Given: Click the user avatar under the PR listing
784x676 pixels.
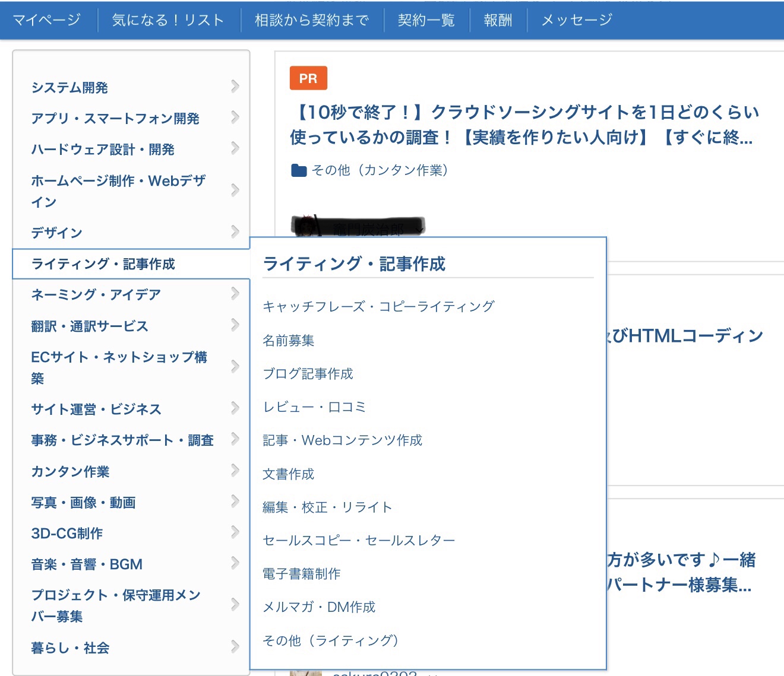Looking at the screenshot, I should (x=306, y=227).
